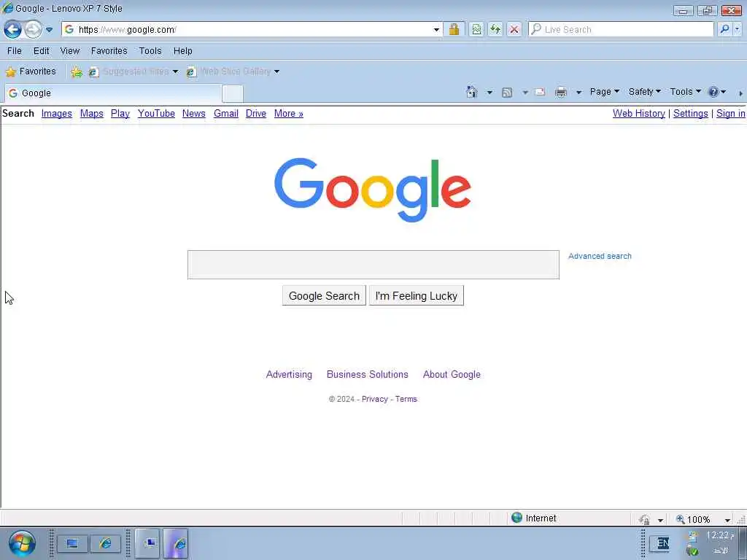Click the Google search text box
The width and height of the screenshot is (747, 560).
[373, 265]
